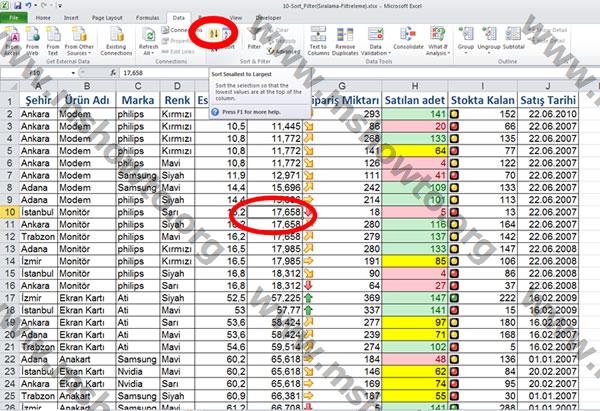Select cell with value 57,225 in row 17

275,298
